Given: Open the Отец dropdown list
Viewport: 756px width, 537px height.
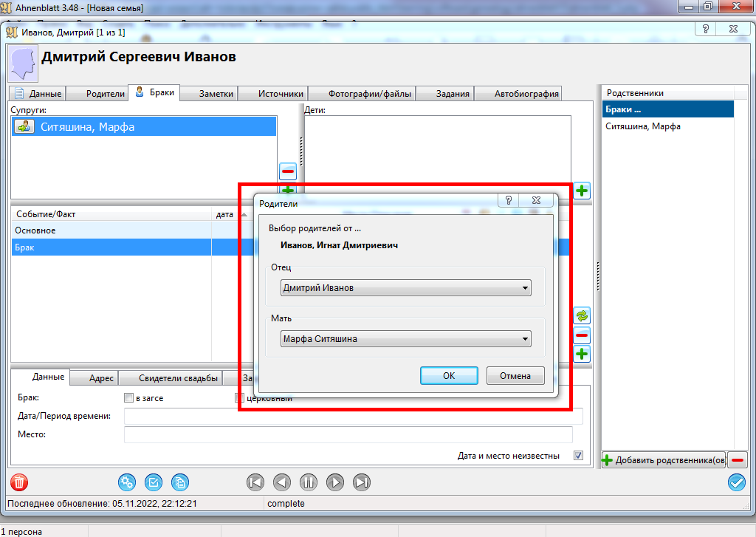Looking at the screenshot, I should click(405, 288).
